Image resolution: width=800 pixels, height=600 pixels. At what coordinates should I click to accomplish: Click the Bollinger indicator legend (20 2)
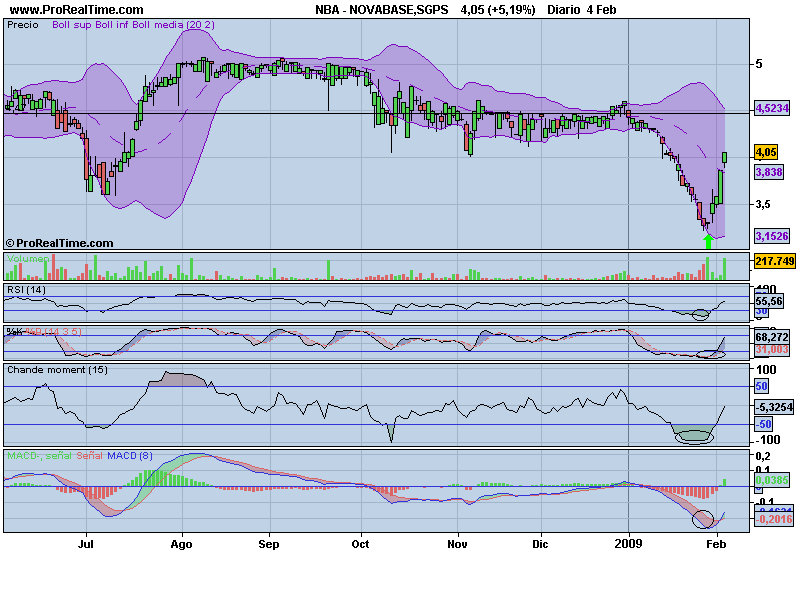[x=133, y=25]
